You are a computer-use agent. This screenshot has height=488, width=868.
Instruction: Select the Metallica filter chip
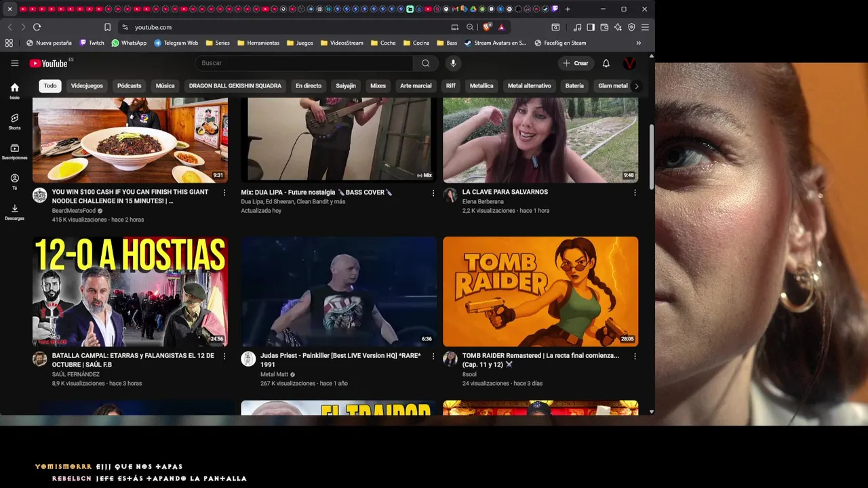(x=481, y=86)
